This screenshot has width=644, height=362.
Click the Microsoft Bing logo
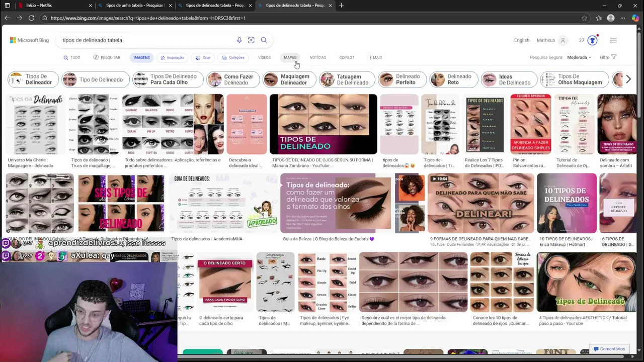tap(29, 40)
